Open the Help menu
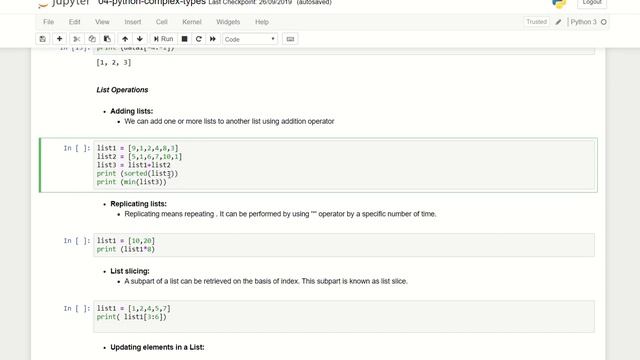 pyautogui.click(x=262, y=22)
